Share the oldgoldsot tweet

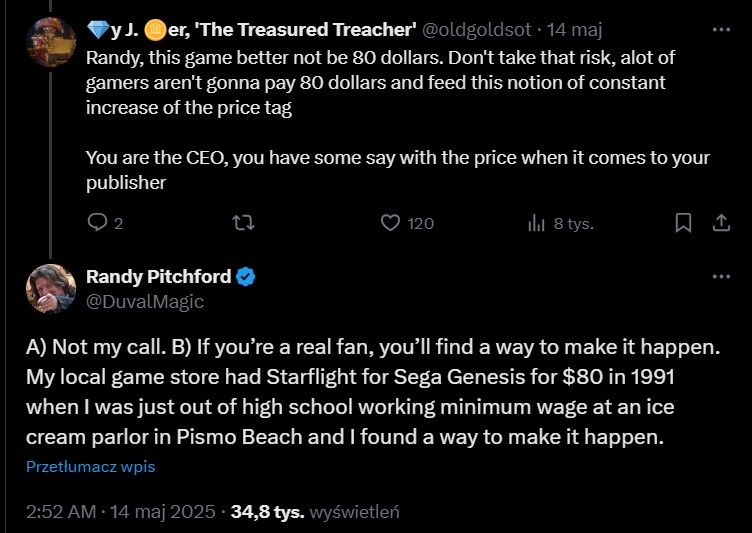(720, 223)
